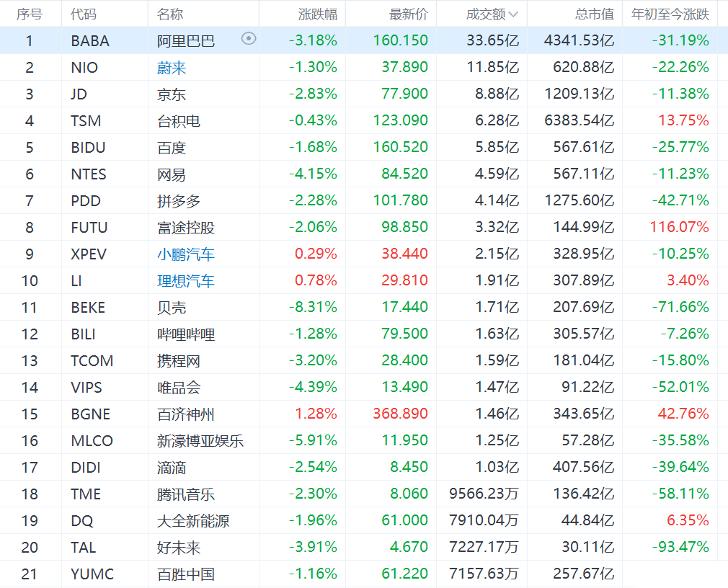Select the BABA ticker code
This screenshot has height=588, width=728.
pyautogui.click(x=90, y=41)
